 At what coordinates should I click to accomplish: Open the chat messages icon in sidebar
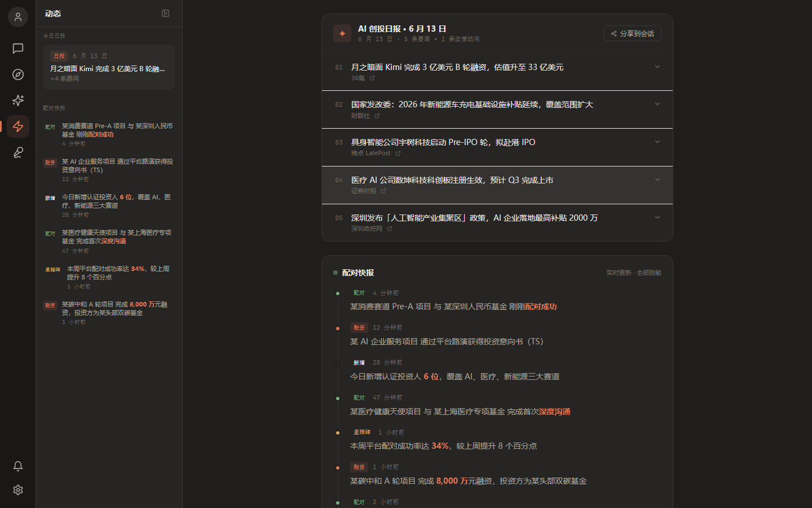(18, 49)
